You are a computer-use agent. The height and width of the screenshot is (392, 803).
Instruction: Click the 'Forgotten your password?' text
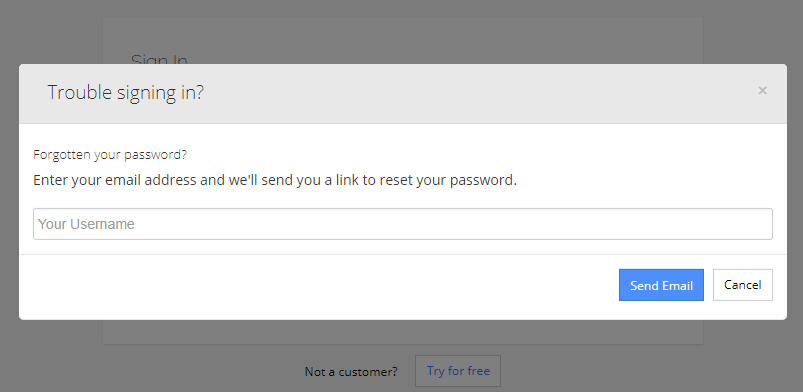(110, 154)
